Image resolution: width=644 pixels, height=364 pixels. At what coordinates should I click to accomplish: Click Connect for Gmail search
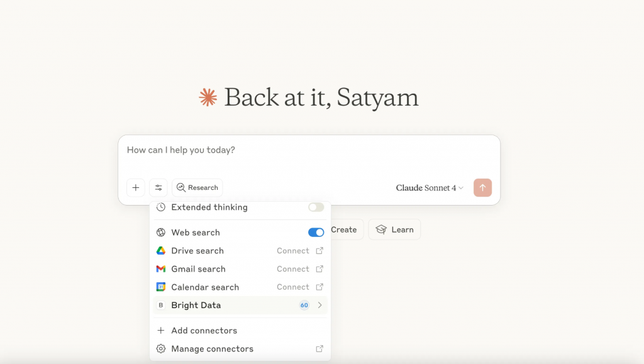[x=293, y=269]
